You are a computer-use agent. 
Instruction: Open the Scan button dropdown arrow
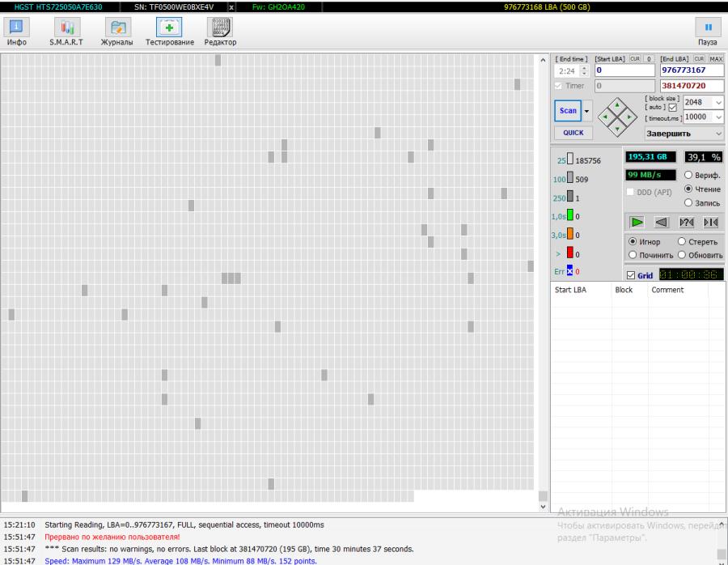[587, 111]
